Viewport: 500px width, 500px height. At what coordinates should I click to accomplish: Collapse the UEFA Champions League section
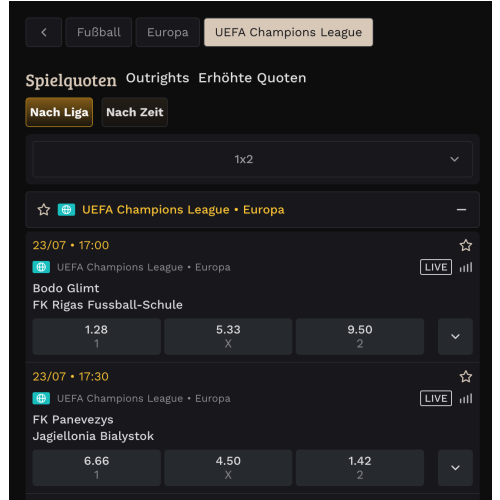click(461, 210)
